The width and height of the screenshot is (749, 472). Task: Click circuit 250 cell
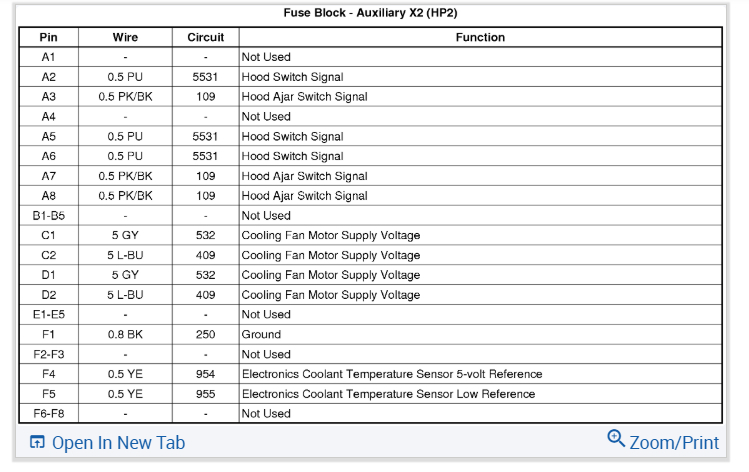click(205, 334)
